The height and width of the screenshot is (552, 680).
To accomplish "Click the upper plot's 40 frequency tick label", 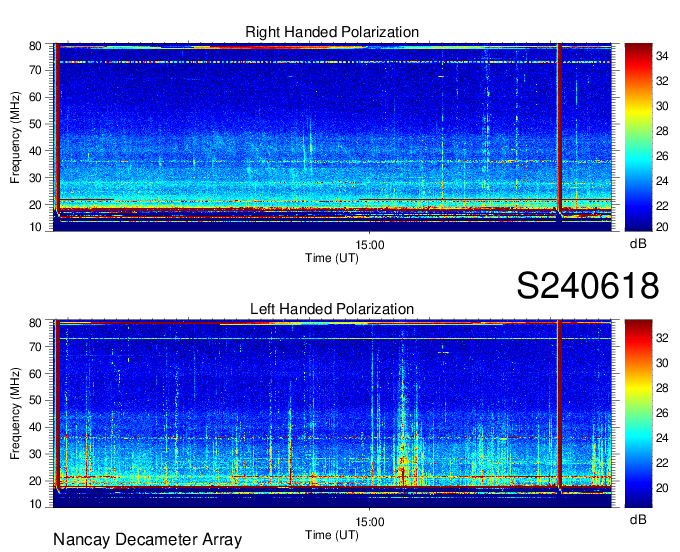I will (35, 151).
